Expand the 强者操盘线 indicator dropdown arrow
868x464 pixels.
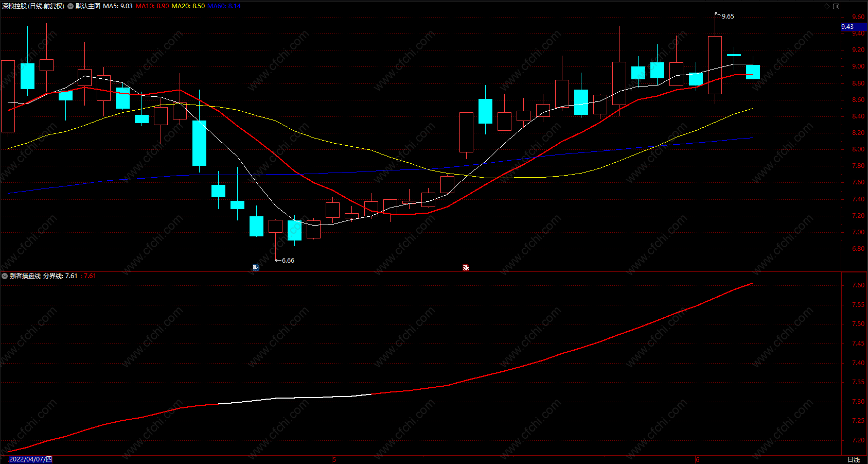(x=5, y=276)
